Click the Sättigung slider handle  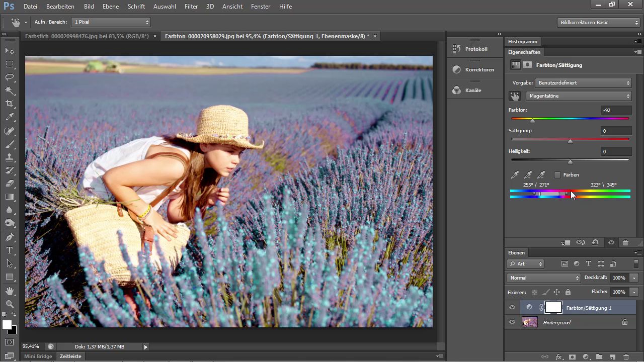coord(570,142)
